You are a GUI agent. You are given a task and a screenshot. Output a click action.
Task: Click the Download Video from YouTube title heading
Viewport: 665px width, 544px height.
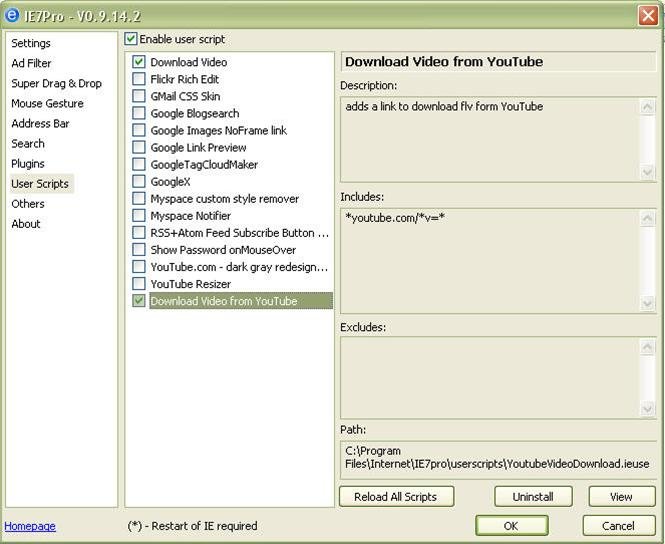[x=444, y=61]
